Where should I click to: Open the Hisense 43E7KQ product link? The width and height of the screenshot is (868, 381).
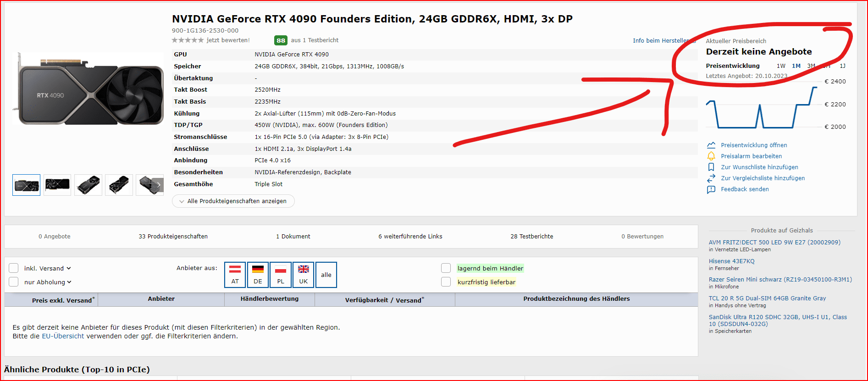(731, 261)
